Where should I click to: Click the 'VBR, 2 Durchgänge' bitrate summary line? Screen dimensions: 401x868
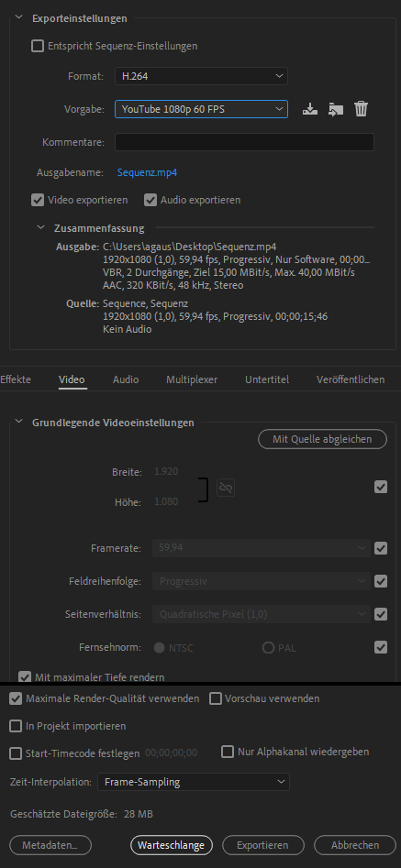pyautogui.click(x=228, y=273)
